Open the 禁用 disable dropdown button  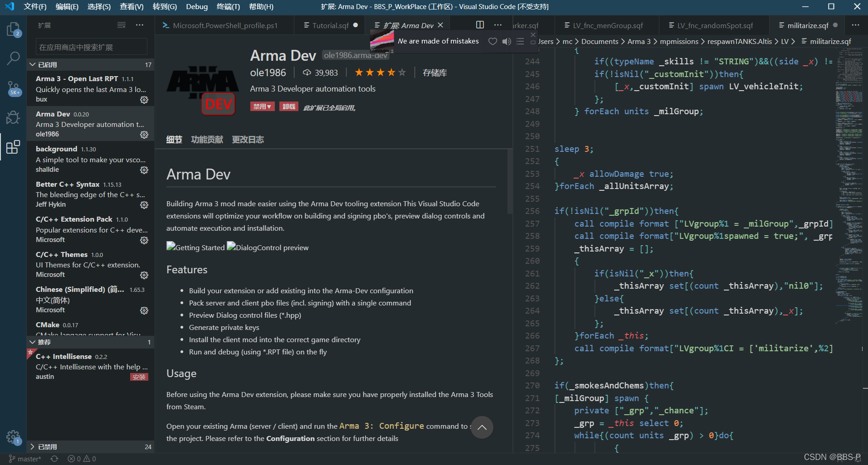(262, 107)
